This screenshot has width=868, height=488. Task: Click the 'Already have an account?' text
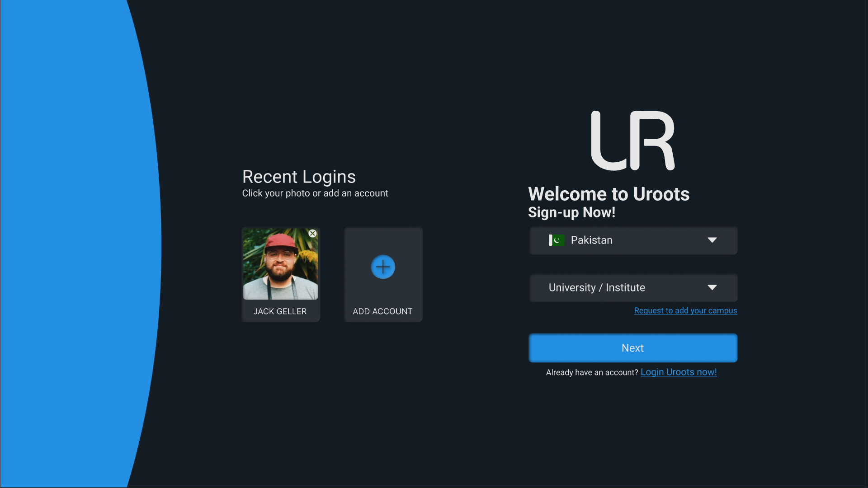(x=591, y=372)
